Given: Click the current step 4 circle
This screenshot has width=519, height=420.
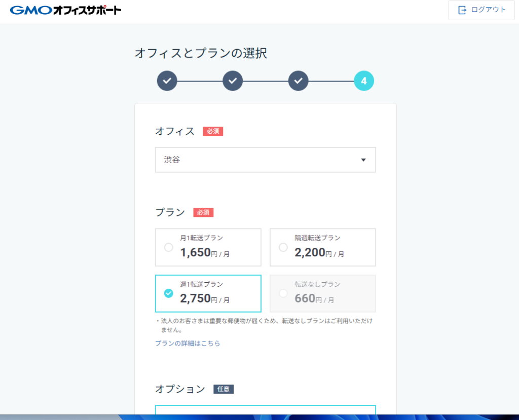Looking at the screenshot, I should point(364,81).
